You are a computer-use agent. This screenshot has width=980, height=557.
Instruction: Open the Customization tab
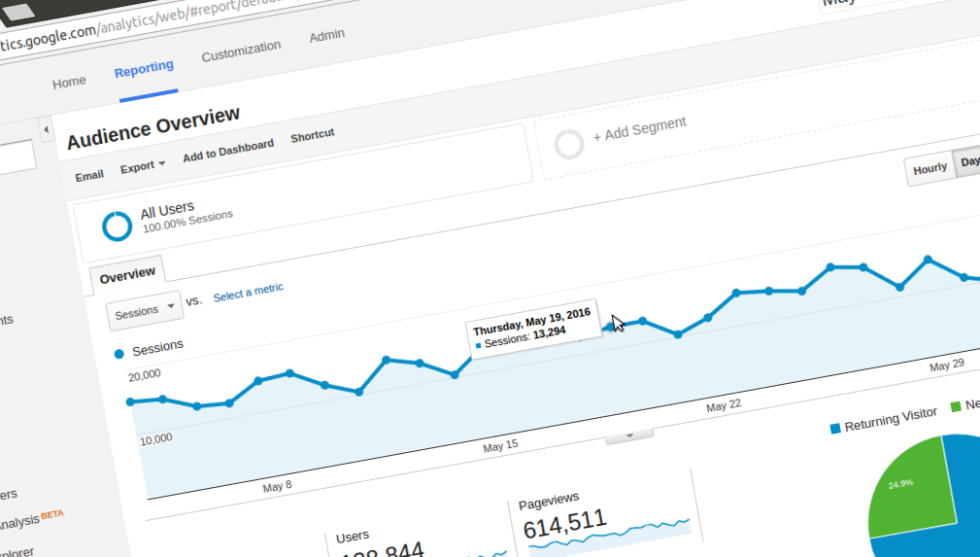[x=241, y=52]
